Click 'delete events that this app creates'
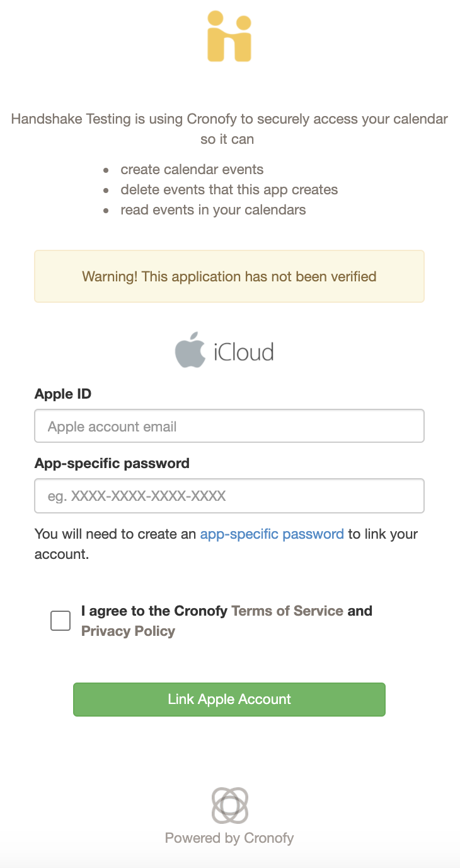The width and height of the screenshot is (460, 868). point(229,189)
